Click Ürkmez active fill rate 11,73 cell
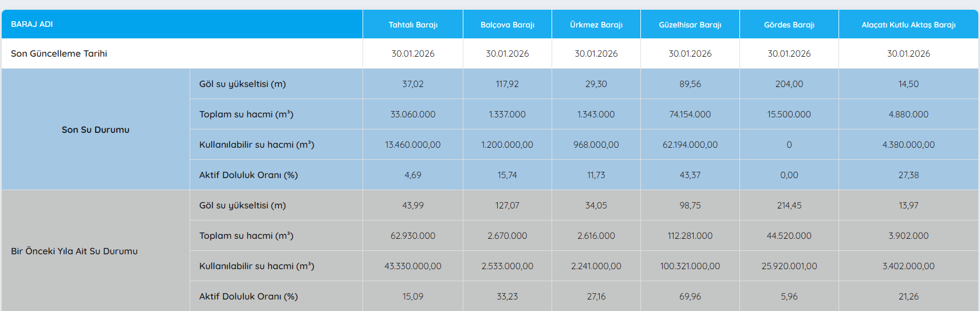980x311 pixels. [x=596, y=175]
